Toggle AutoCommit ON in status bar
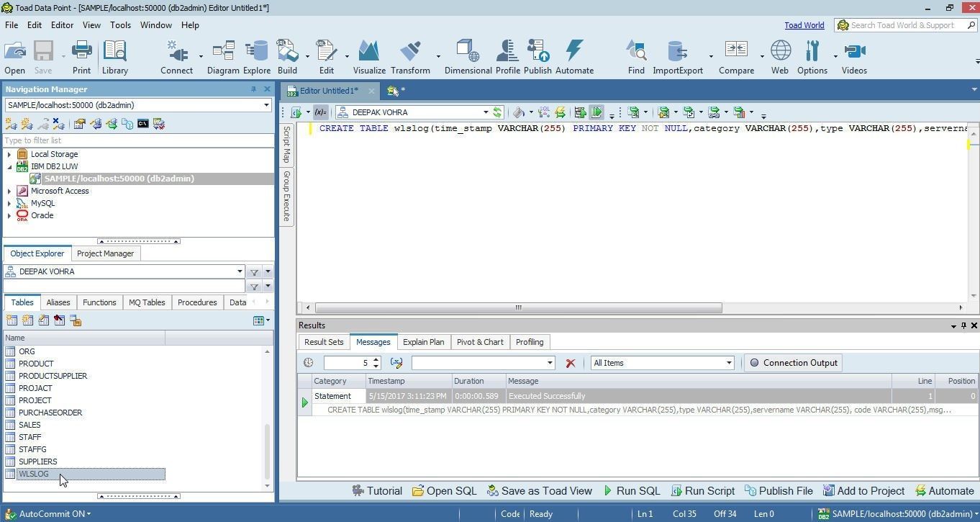Image resolution: width=980 pixels, height=522 pixels. 48,513
